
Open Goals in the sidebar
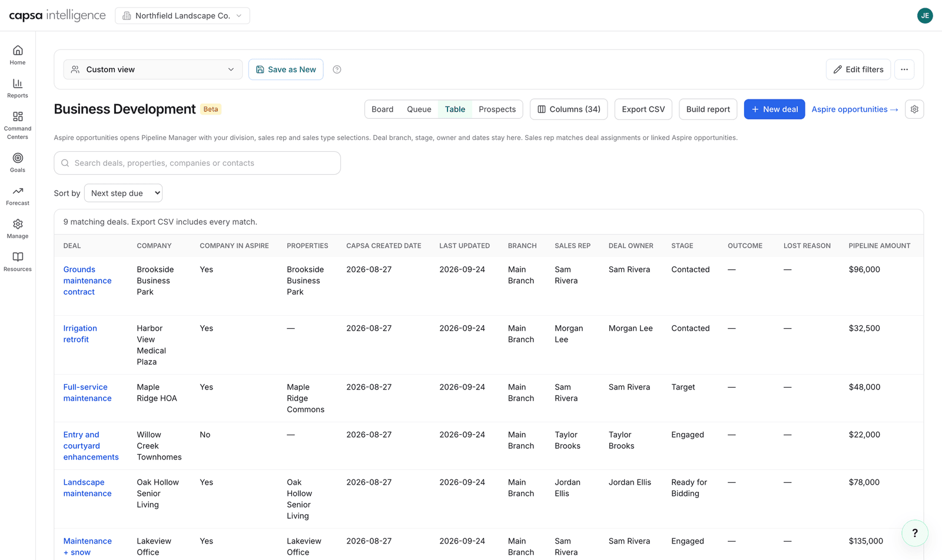(x=18, y=163)
